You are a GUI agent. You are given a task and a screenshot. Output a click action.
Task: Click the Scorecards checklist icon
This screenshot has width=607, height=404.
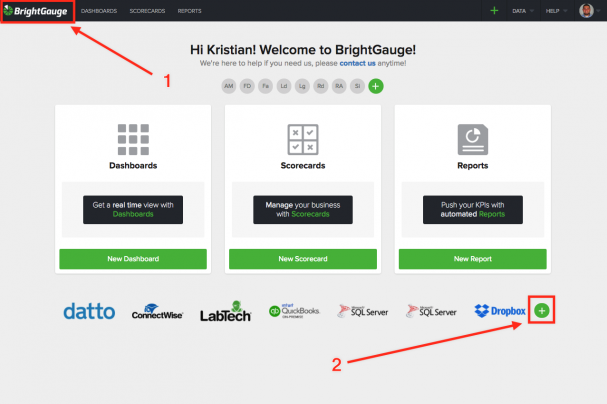click(303, 138)
